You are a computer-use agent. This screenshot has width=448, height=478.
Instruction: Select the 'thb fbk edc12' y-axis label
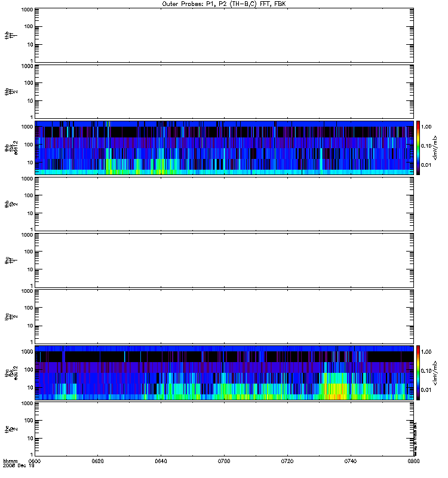[11, 148]
